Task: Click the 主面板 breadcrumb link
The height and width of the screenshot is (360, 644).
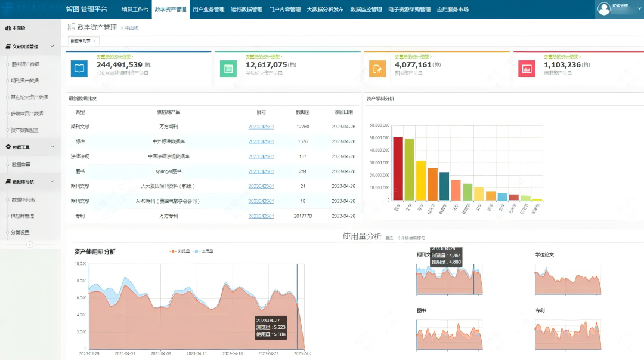Action: pyautogui.click(x=131, y=28)
